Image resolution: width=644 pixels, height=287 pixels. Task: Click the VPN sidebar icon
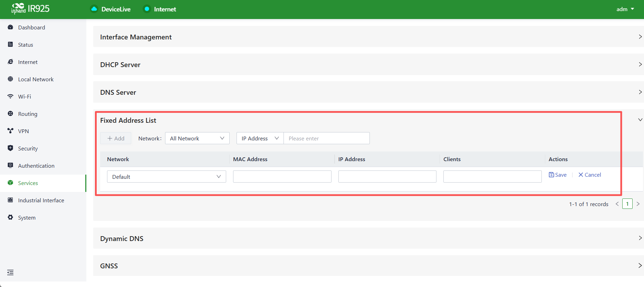[10, 131]
